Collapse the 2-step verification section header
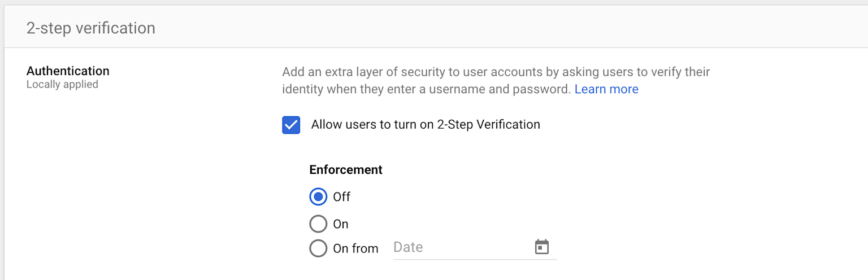This screenshot has height=280, width=868. point(90,28)
